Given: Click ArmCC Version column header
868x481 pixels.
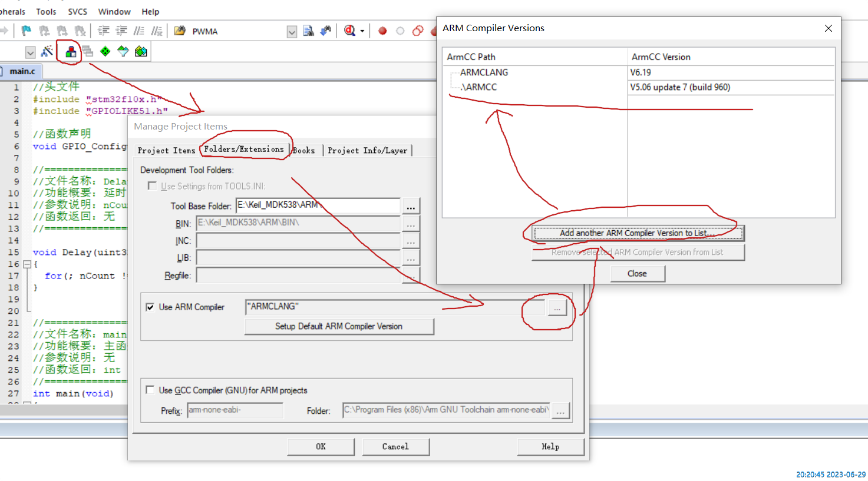Looking at the screenshot, I should (731, 57).
